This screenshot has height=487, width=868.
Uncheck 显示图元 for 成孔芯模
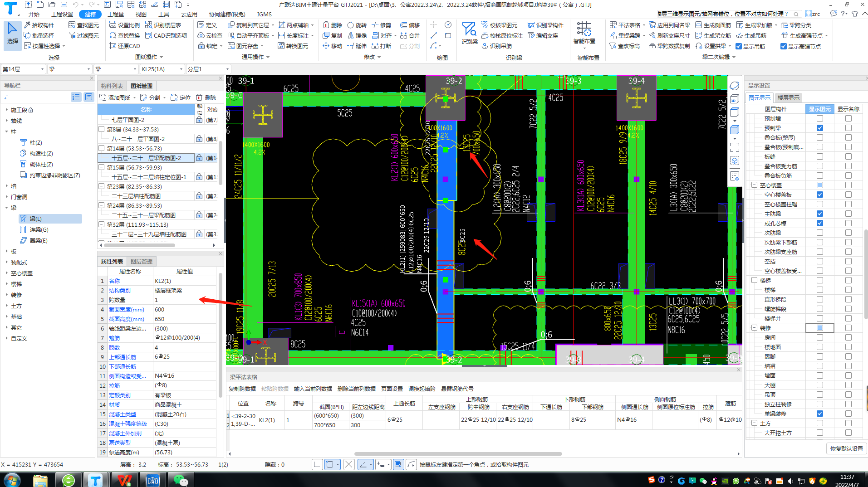click(819, 223)
